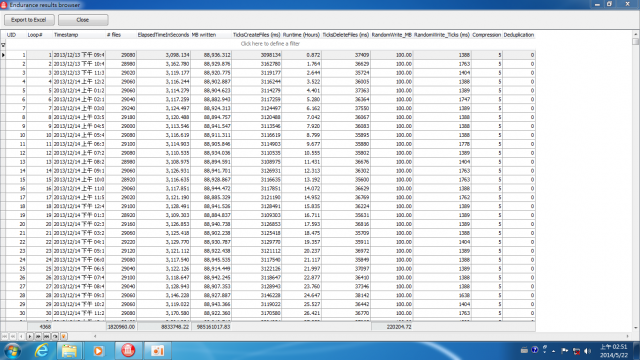Click the Close button
The width and height of the screenshot is (640, 360).
(83, 20)
